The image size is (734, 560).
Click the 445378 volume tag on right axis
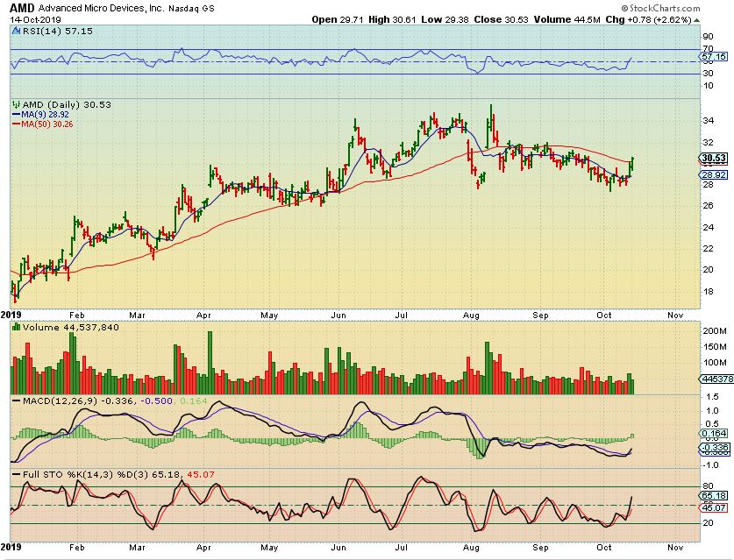click(x=716, y=379)
